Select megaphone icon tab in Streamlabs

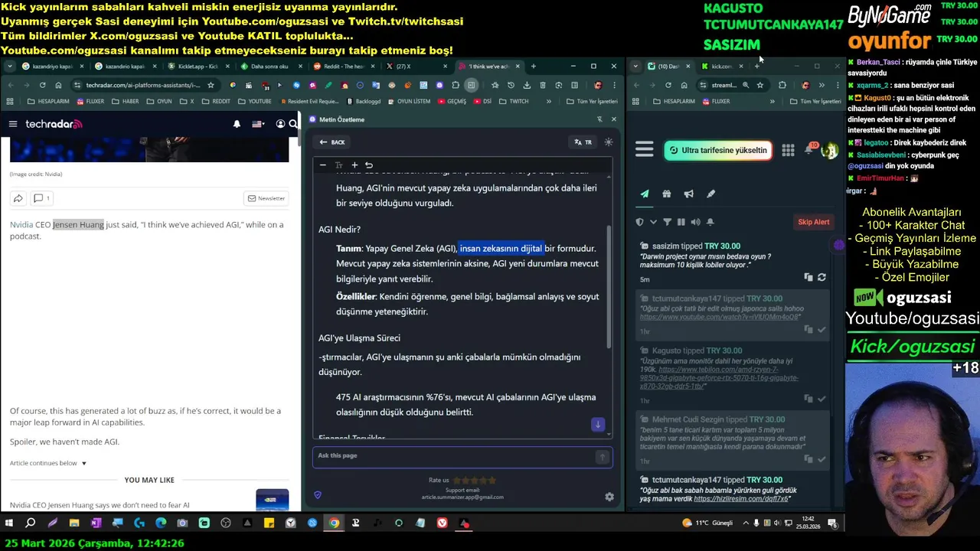point(688,194)
